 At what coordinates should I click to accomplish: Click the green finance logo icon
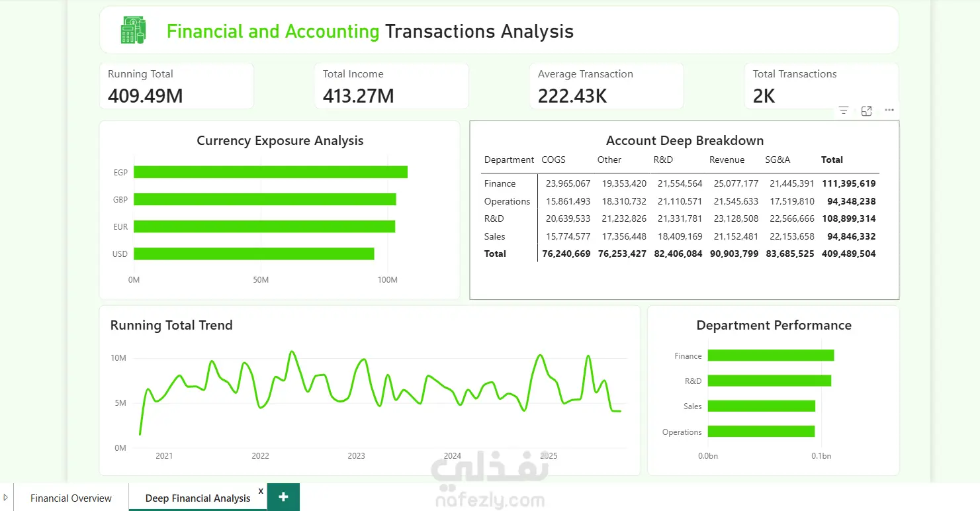coord(134,30)
